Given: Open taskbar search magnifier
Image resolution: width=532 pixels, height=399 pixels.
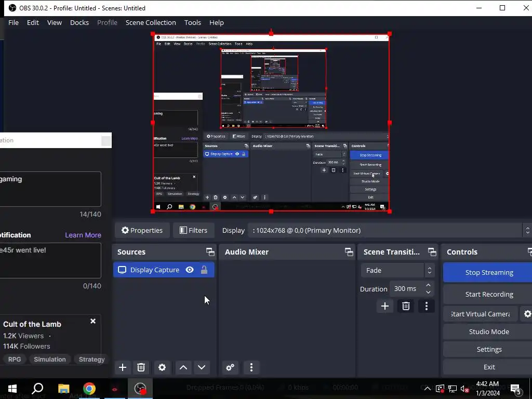Looking at the screenshot, I should coord(37,389).
